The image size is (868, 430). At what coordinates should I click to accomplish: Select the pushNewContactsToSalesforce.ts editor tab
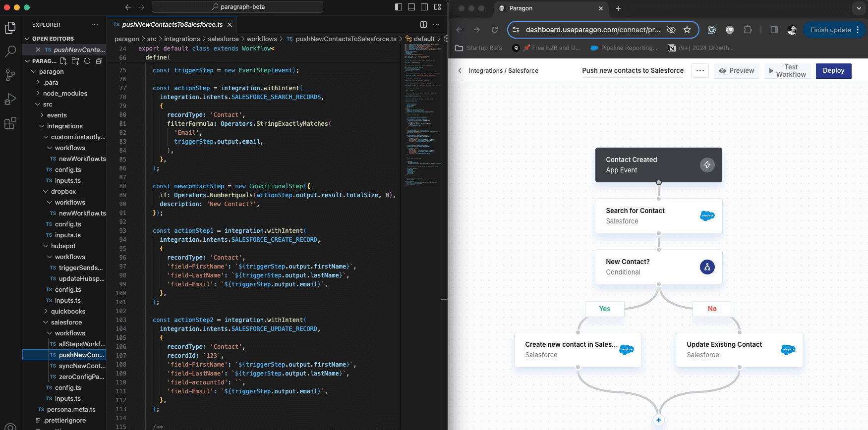pyautogui.click(x=172, y=25)
